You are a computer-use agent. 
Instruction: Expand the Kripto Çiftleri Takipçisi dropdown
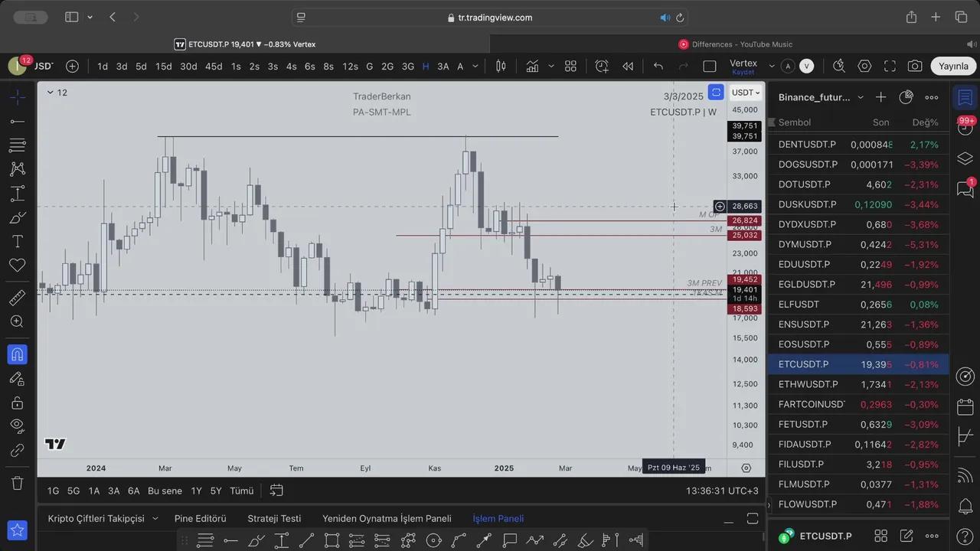coord(155,518)
